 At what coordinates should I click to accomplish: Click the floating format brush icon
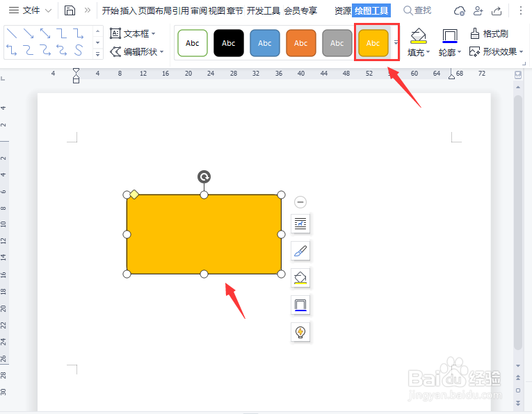coord(300,251)
